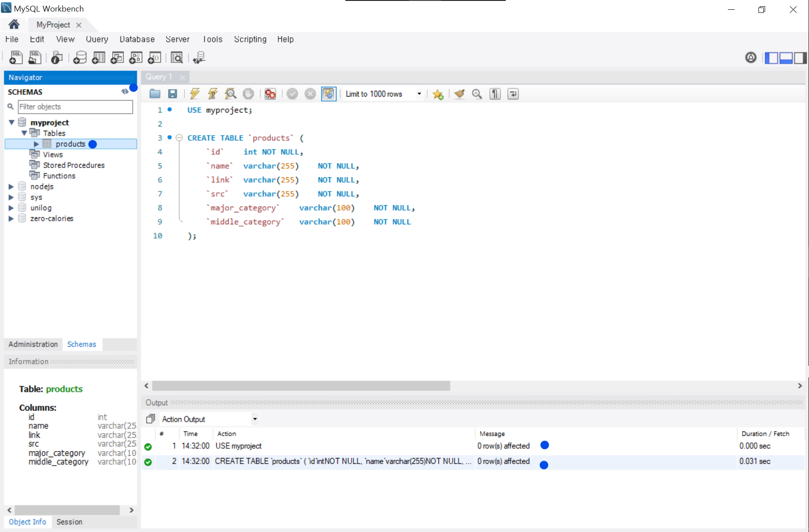Refresh the schemas list icon
This screenshot has height=532, width=809.
[x=125, y=91]
